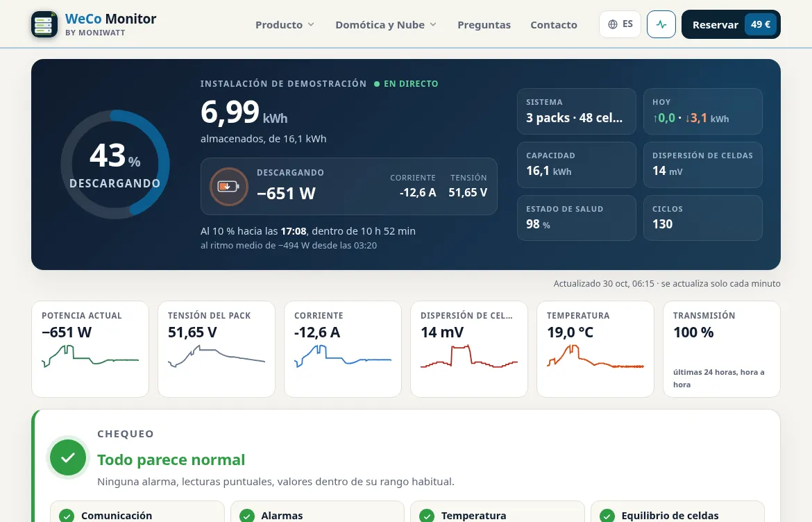Click the BY MONIWATT subtitle text
Screen dimensions: 812x522
95,33
